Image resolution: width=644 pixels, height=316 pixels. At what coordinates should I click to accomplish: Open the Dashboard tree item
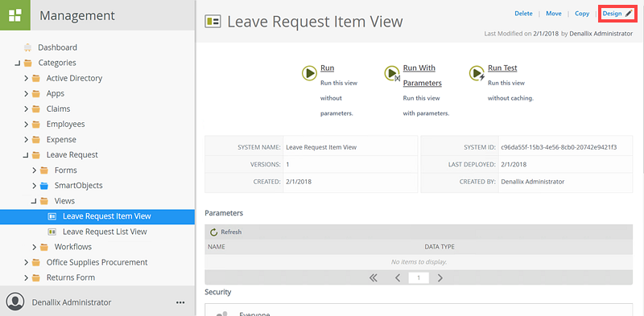coord(57,47)
